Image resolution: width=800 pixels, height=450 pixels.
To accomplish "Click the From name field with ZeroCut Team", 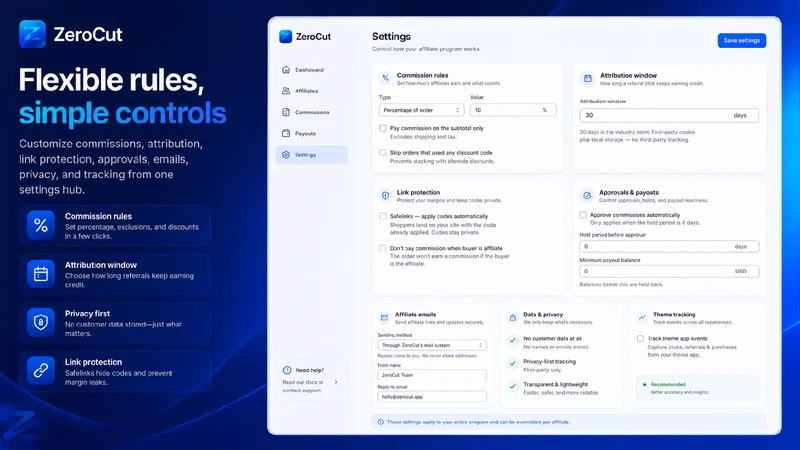I will point(432,374).
